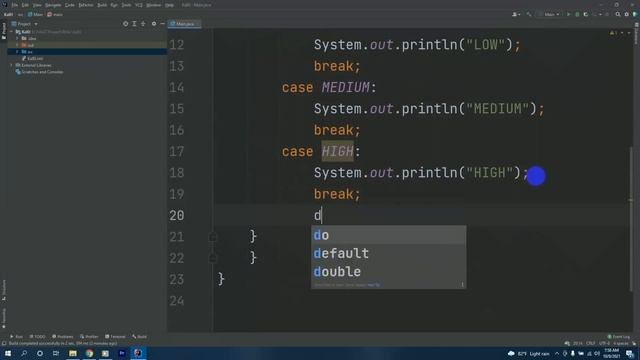640x360 pixels.
Task: Open the Navigate menu
Action: pos(53,5)
